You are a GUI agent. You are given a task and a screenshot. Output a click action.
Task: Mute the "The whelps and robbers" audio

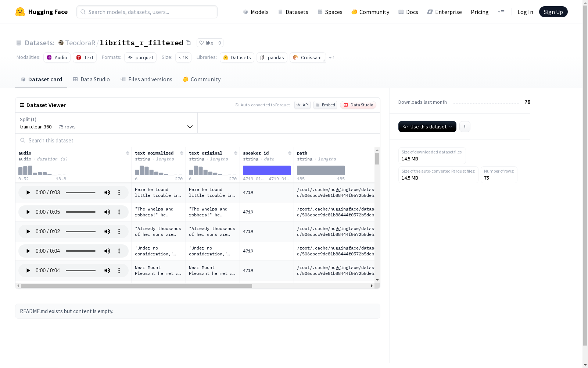pos(107,212)
